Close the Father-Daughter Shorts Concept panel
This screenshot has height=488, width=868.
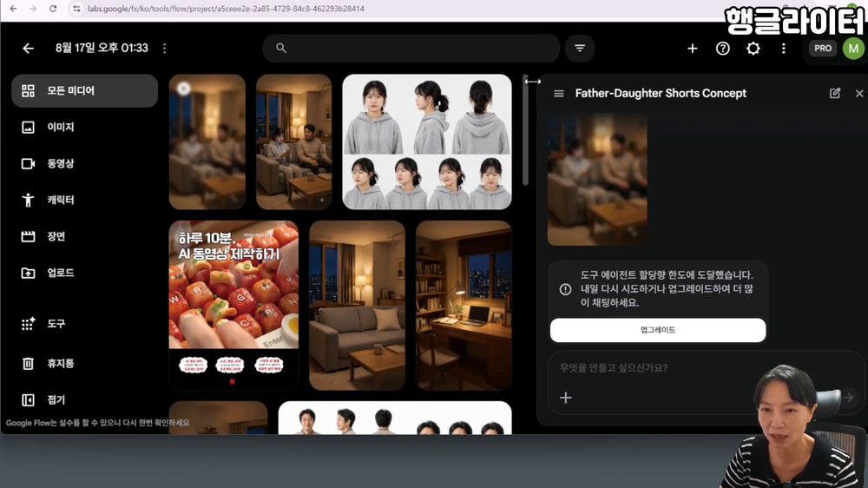pyautogui.click(x=859, y=94)
